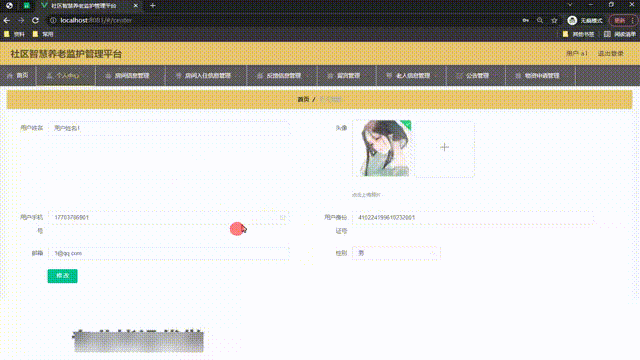640x360 pixels.
Task: Edit the 用户身份证号 input field
Action: click(473, 218)
